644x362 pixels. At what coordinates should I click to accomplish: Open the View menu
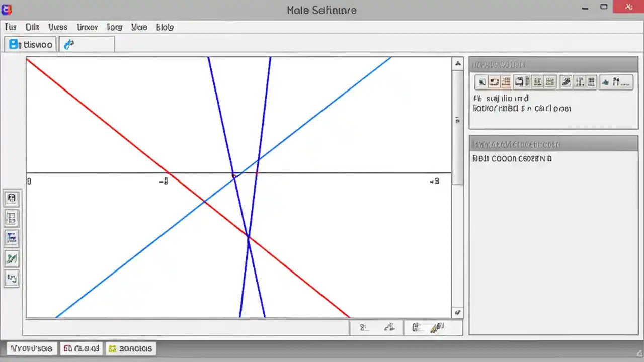click(57, 27)
